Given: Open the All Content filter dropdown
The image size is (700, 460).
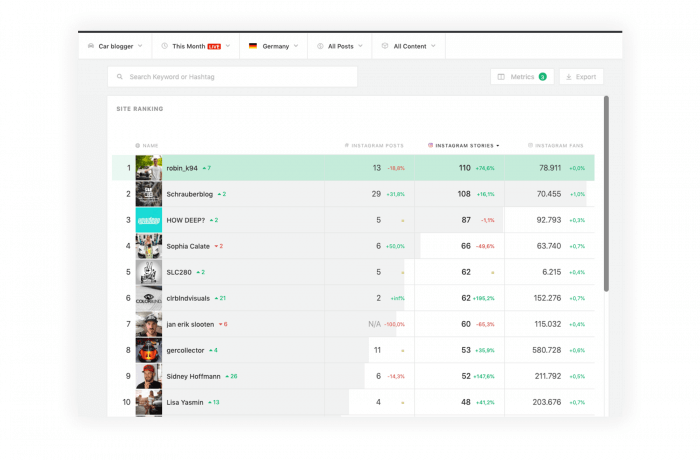Looking at the screenshot, I should pos(408,46).
